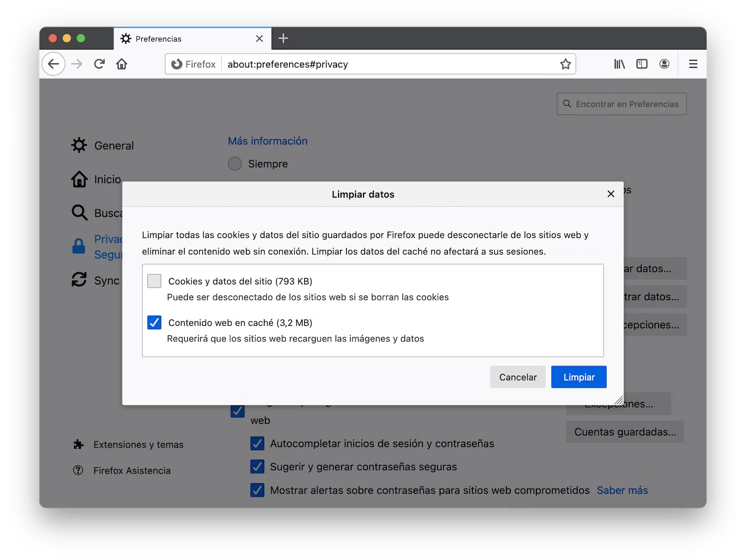Toggle Autocompletar inicios de sesión checkbox
The image size is (746, 560).
click(257, 443)
